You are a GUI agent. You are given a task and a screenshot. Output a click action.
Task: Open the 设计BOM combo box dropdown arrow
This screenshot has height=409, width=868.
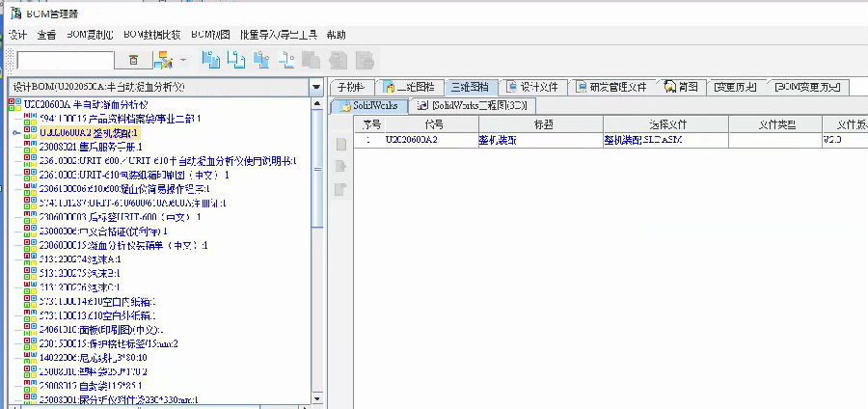pos(316,88)
